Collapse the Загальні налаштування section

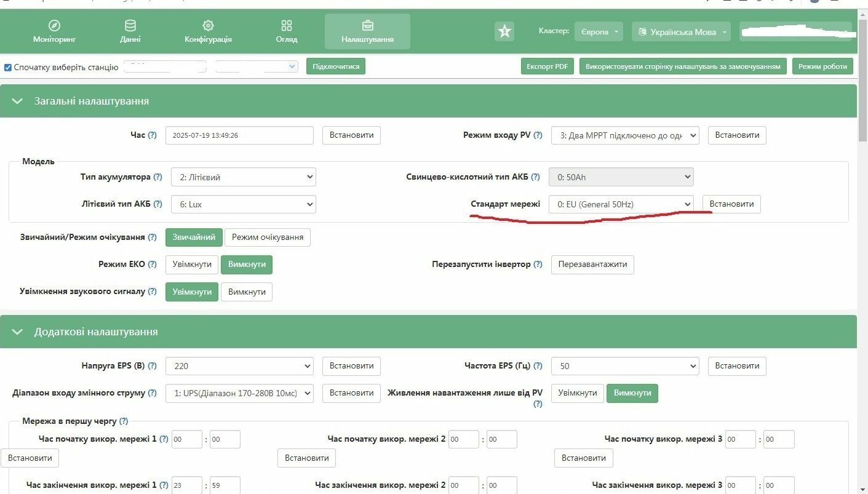17,101
